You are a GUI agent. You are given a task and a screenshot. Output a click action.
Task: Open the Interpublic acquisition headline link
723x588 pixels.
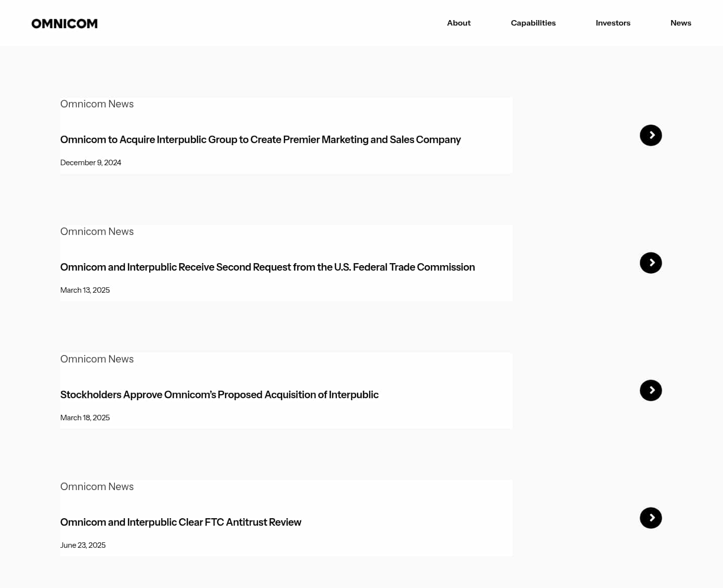pos(261,140)
